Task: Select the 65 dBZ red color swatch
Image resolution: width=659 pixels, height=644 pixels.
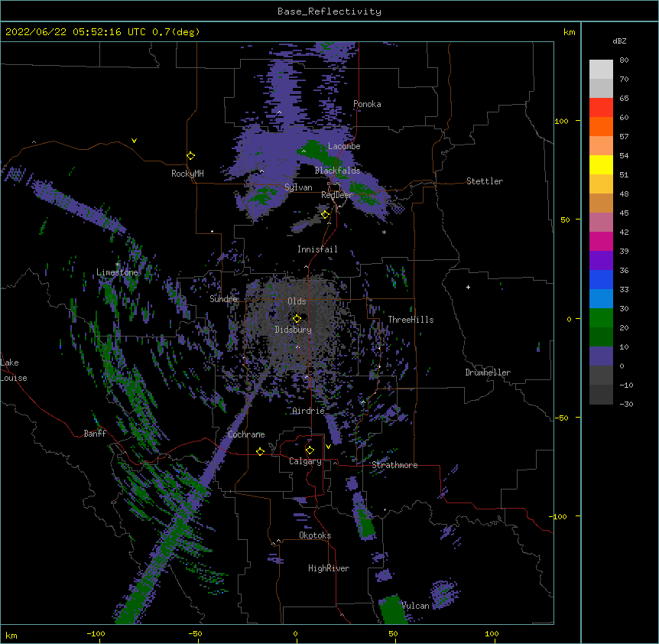Action: click(601, 108)
